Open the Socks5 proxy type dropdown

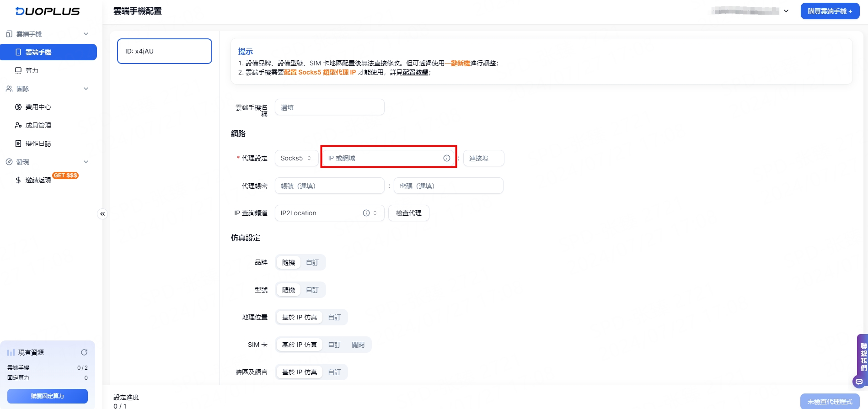296,158
